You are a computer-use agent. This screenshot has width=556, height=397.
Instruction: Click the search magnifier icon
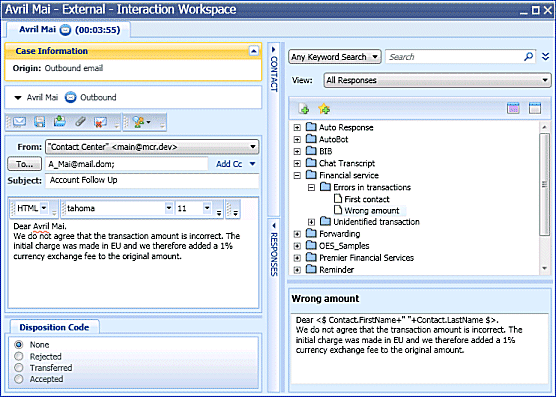(528, 57)
